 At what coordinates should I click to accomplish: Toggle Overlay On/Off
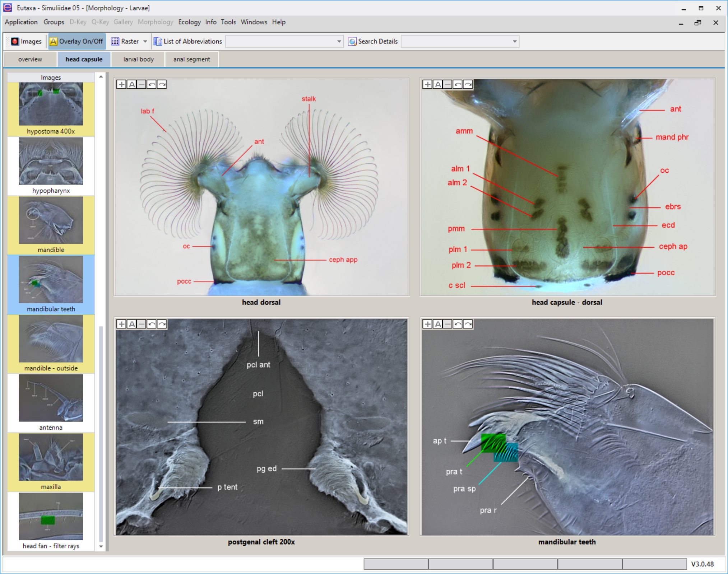point(76,41)
